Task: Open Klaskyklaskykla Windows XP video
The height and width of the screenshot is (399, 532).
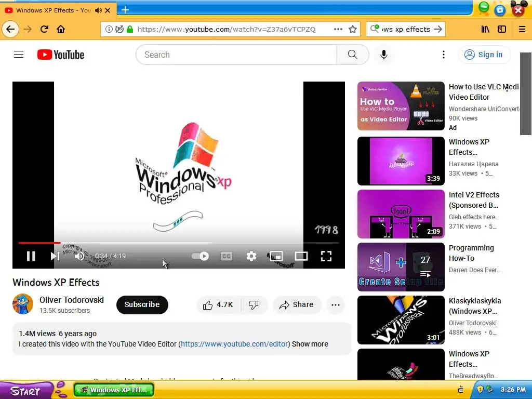Action: coord(401,320)
